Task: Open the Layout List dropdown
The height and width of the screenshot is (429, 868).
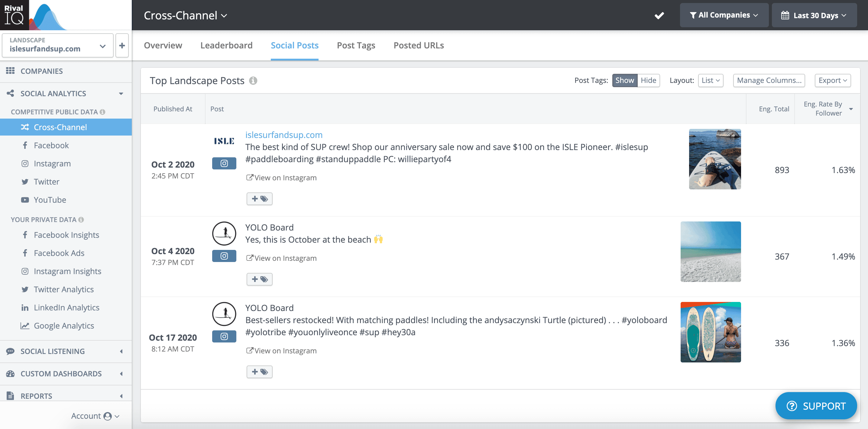Action: pos(710,80)
